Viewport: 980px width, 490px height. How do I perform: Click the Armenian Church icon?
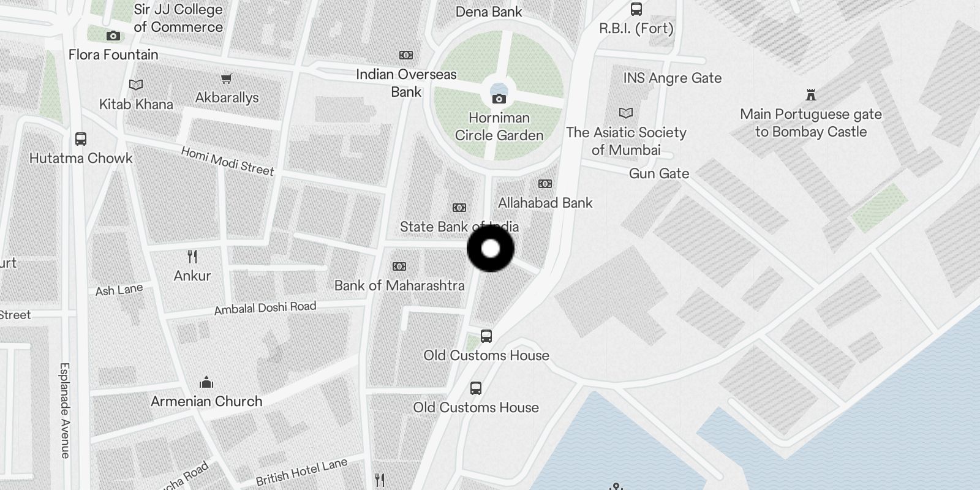[x=206, y=382]
